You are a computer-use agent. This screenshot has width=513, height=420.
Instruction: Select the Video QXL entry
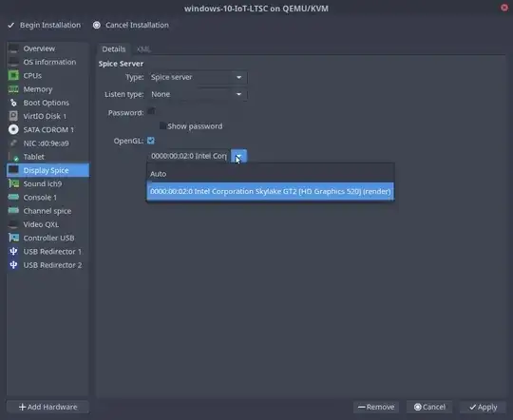point(47,224)
